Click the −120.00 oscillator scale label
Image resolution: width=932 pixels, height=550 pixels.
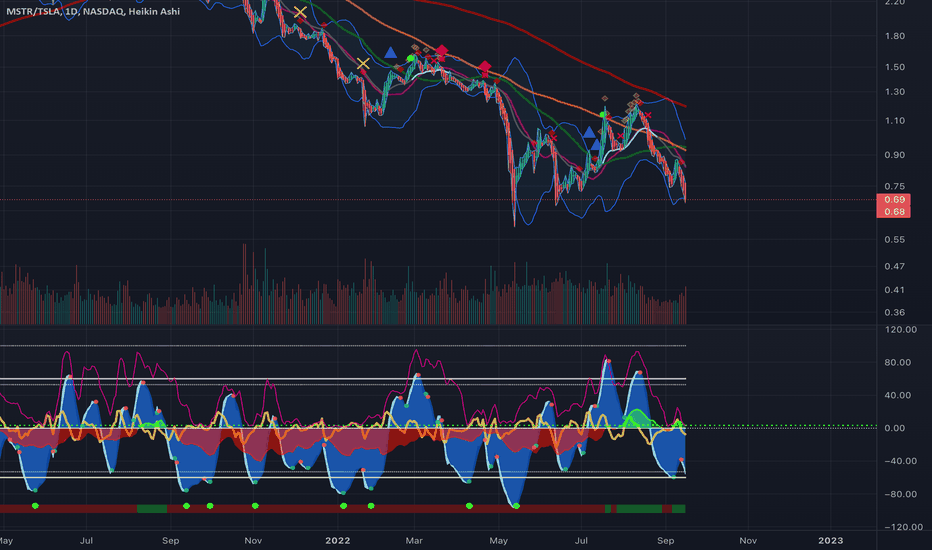pos(903,527)
